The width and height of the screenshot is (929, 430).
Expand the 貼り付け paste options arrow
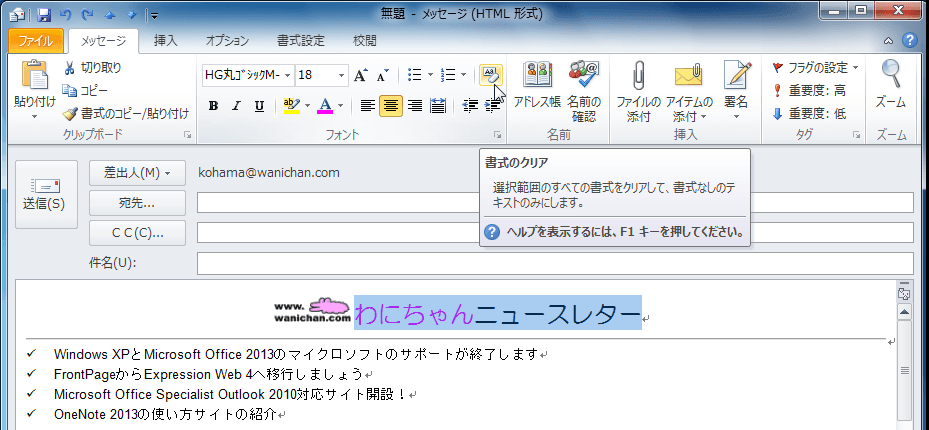34,116
